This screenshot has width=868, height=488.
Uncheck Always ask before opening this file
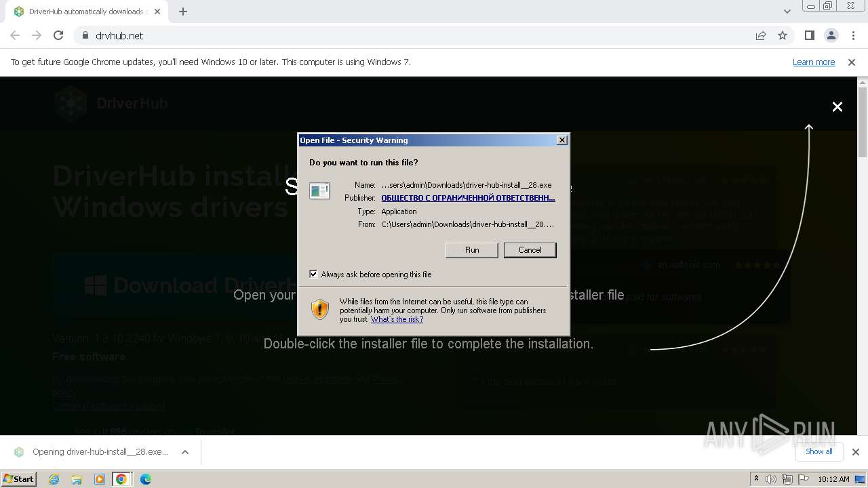point(313,274)
